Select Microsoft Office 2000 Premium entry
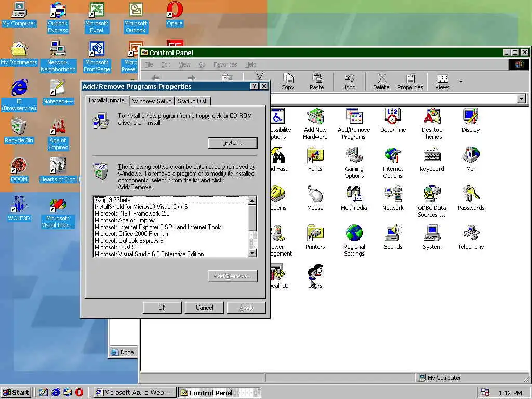The image size is (532, 399). click(x=171, y=234)
